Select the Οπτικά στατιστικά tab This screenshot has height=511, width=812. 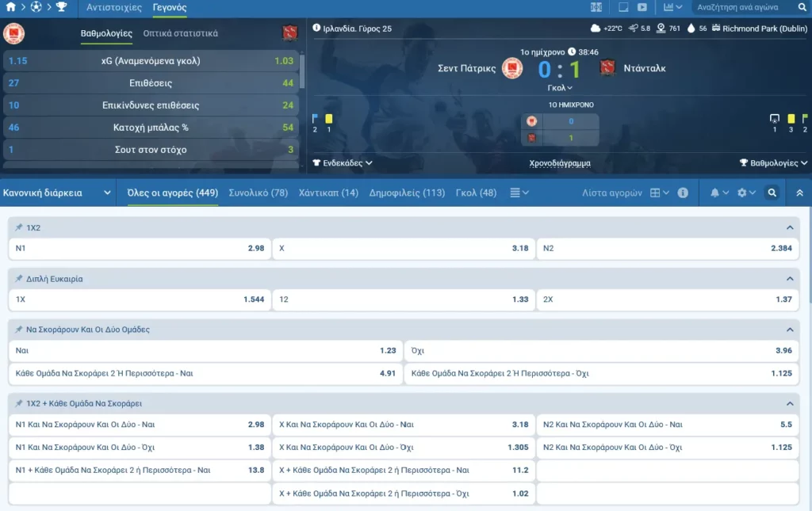(x=180, y=33)
